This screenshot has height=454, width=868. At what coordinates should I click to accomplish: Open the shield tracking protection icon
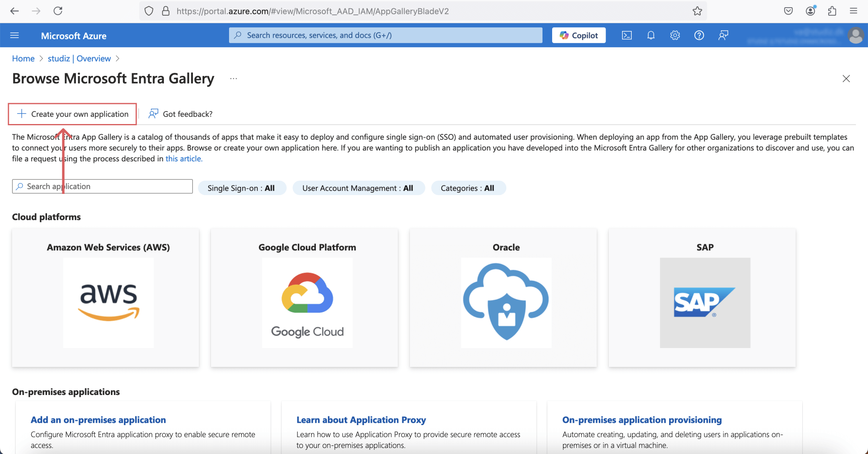point(149,11)
